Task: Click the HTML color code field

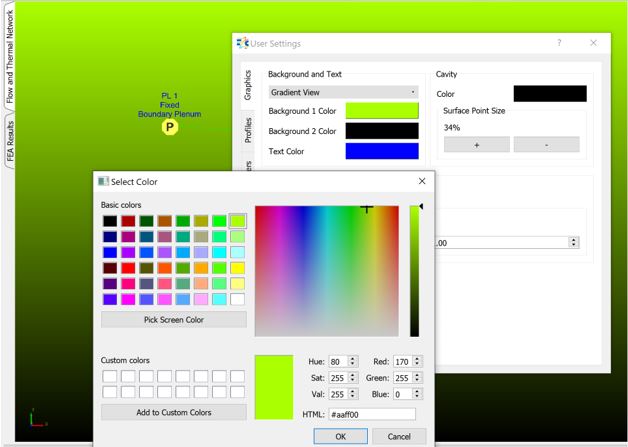Action: click(x=372, y=414)
